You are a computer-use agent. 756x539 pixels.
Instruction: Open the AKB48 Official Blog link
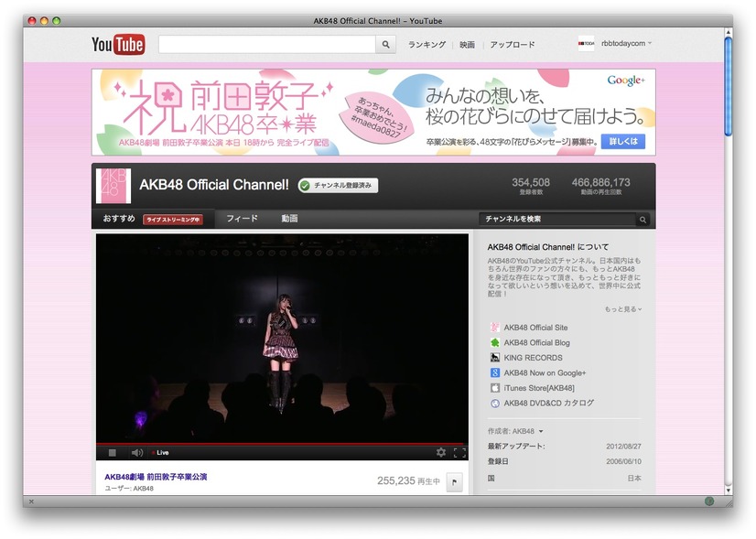[536, 343]
